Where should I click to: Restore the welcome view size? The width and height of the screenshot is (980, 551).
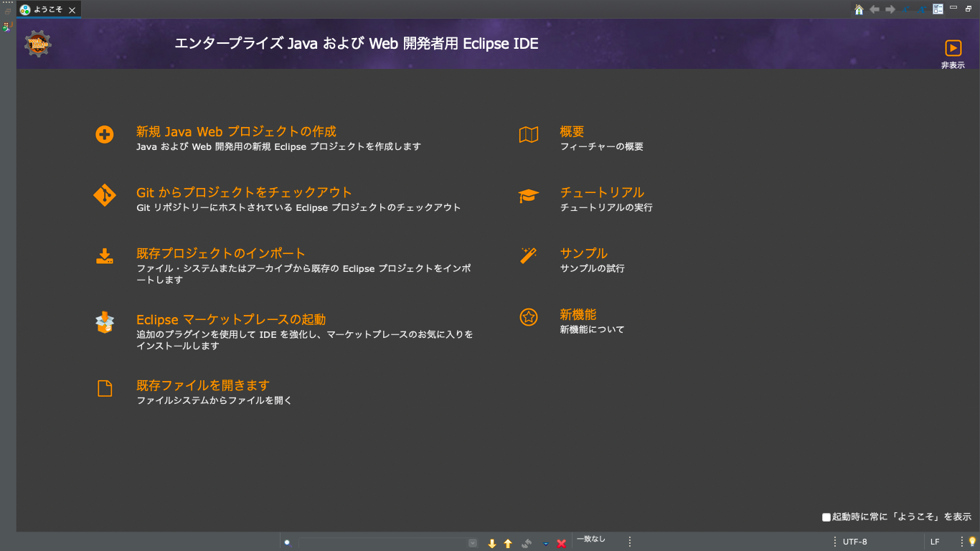coord(969,9)
